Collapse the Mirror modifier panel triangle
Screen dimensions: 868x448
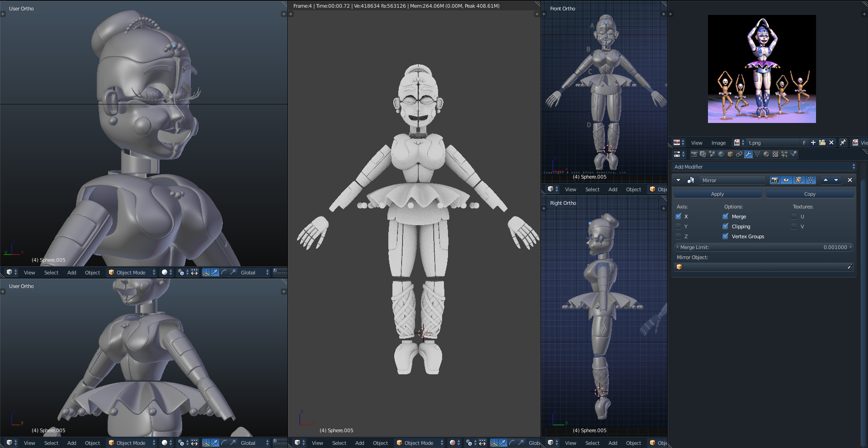pyautogui.click(x=678, y=180)
